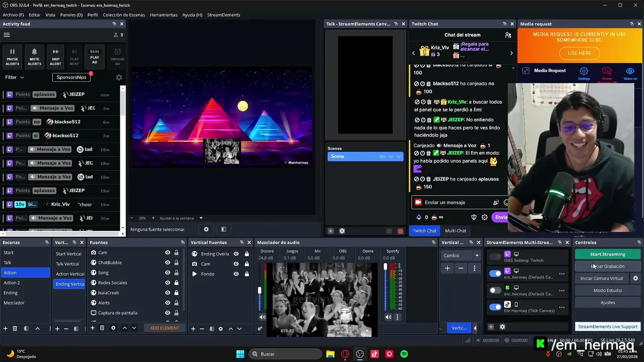Open Multi-Stream settings gear
The image size is (644, 362).
pyautogui.click(x=502, y=327)
